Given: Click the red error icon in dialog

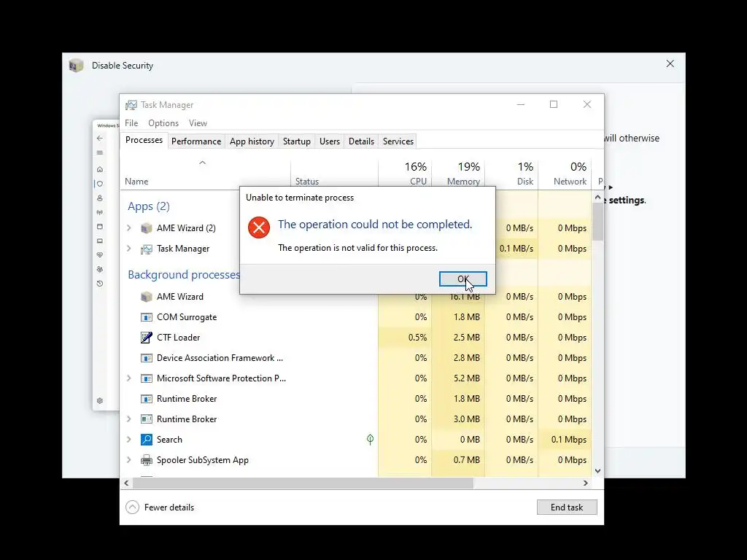Looking at the screenshot, I should [259, 227].
